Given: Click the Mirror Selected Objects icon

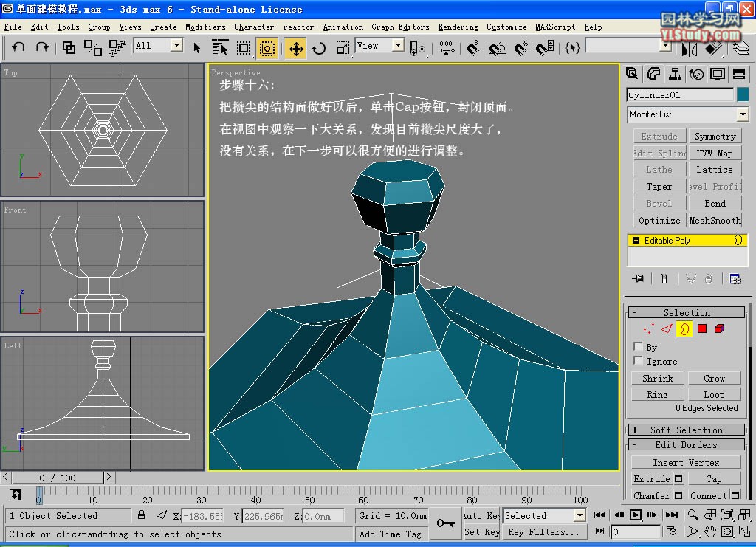Looking at the screenshot, I should tap(690, 48).
